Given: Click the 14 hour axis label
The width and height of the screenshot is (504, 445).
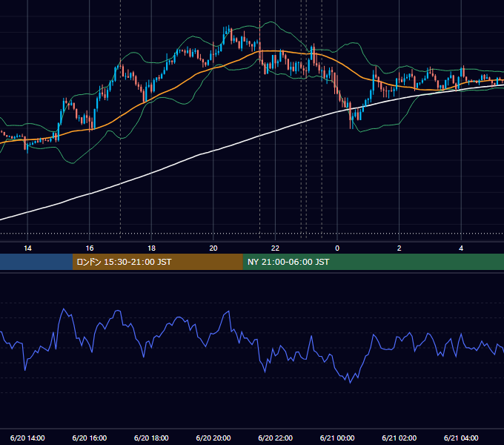Looking at the screenshot, I should 27,248.
